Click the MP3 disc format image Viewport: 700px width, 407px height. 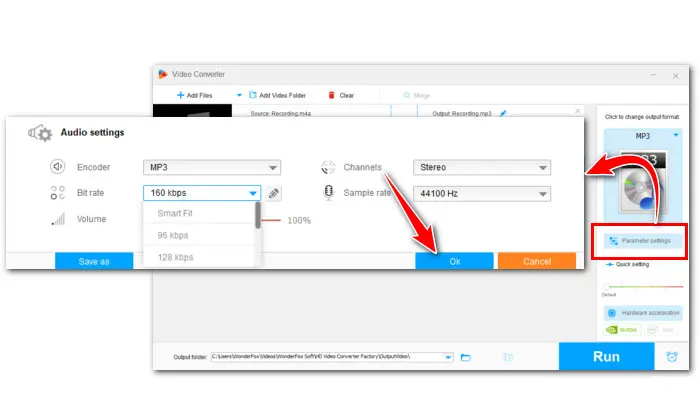642,182
